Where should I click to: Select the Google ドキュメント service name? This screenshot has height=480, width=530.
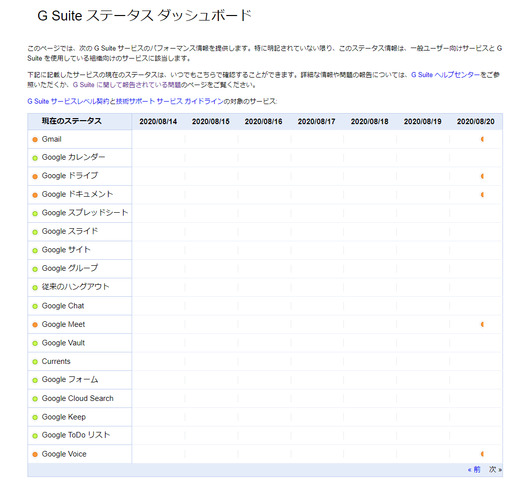click(x=77, y=195)
